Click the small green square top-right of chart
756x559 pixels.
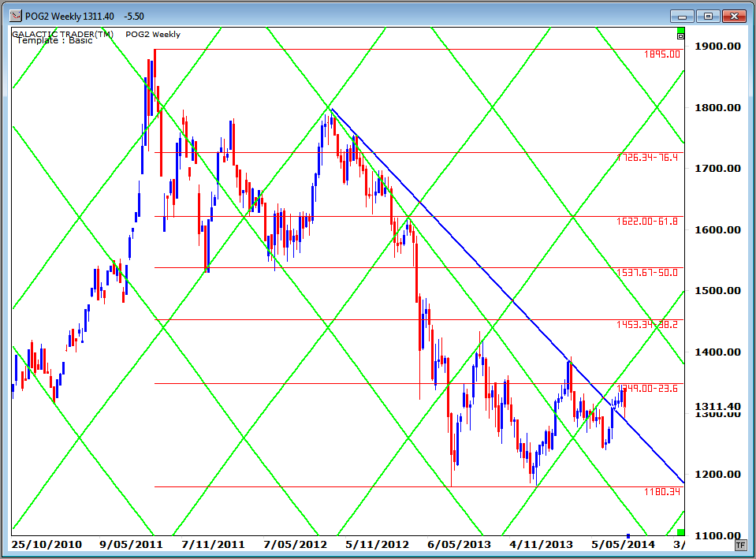(680, 30)
